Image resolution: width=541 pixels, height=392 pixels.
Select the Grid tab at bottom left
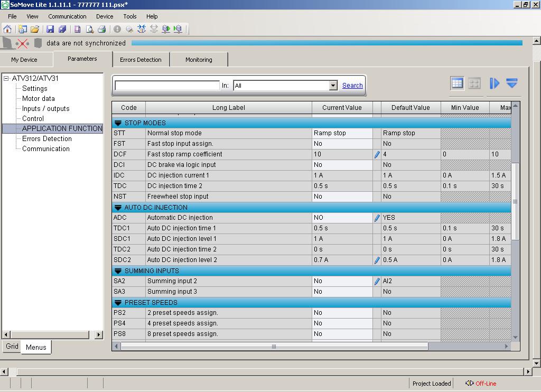coord(12,346)
